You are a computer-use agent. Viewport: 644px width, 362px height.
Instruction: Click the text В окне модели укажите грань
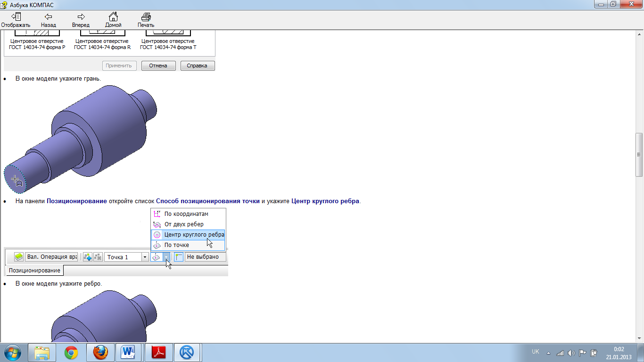coord(58,78)
